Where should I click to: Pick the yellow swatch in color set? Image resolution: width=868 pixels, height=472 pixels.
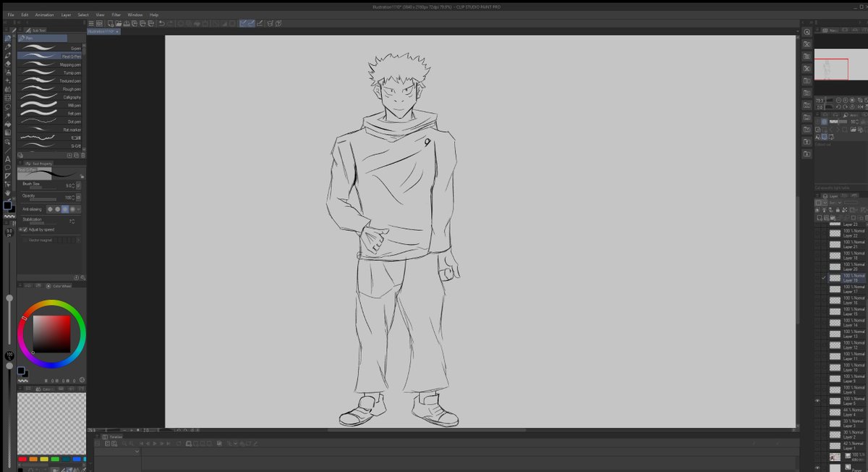[x=44, y=459]
